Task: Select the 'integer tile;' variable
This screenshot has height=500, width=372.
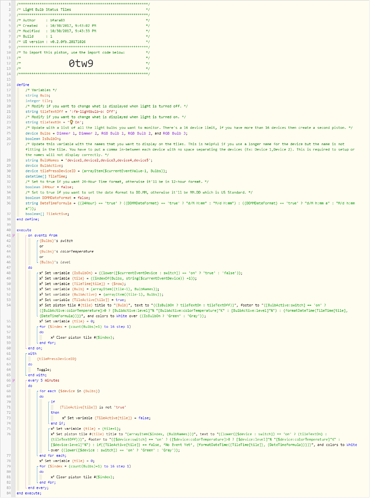Action: pyautogui.click(x=39, y=101)
